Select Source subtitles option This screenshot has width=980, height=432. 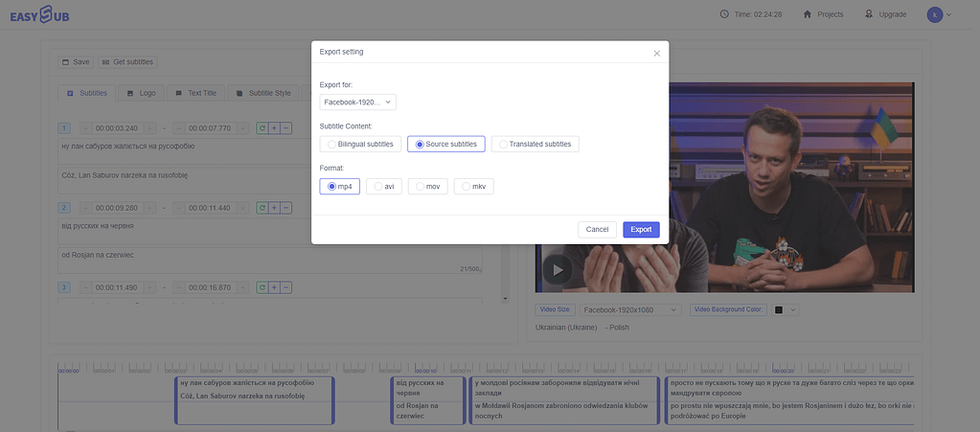coord(445,144)
